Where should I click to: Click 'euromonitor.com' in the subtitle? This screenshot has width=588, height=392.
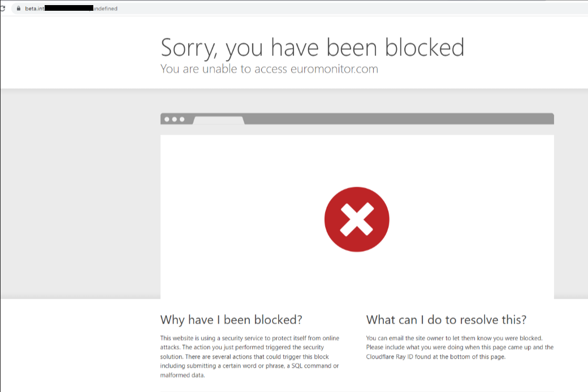pyautogui.click(x=334, y=69)
